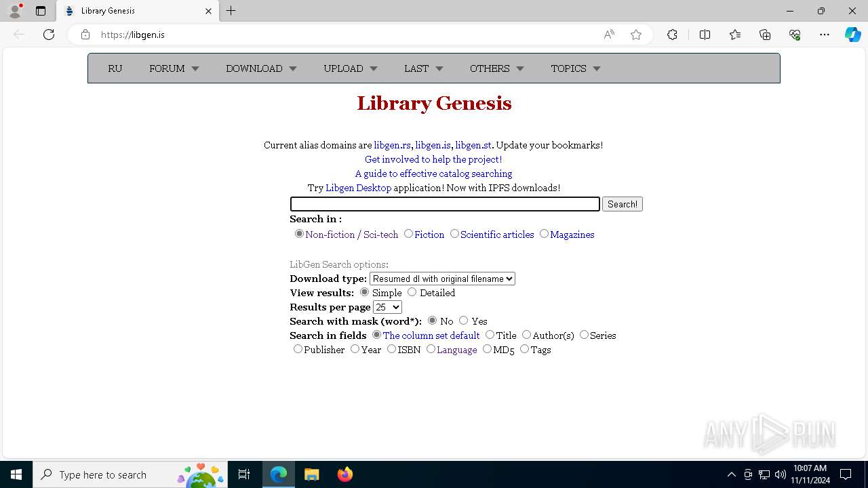Open the notifications center icon
Screen dimensions: 868x488
click(x=846, y=474)
